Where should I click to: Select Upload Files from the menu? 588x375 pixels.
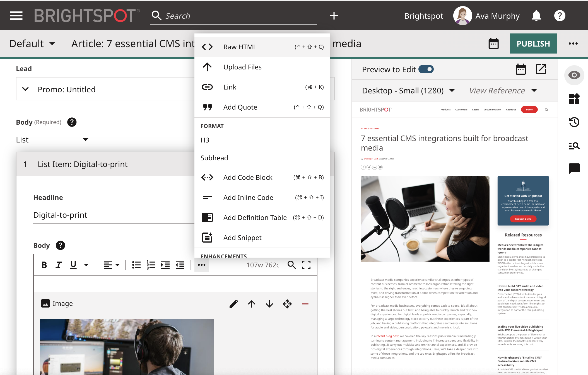pos(262,67)
